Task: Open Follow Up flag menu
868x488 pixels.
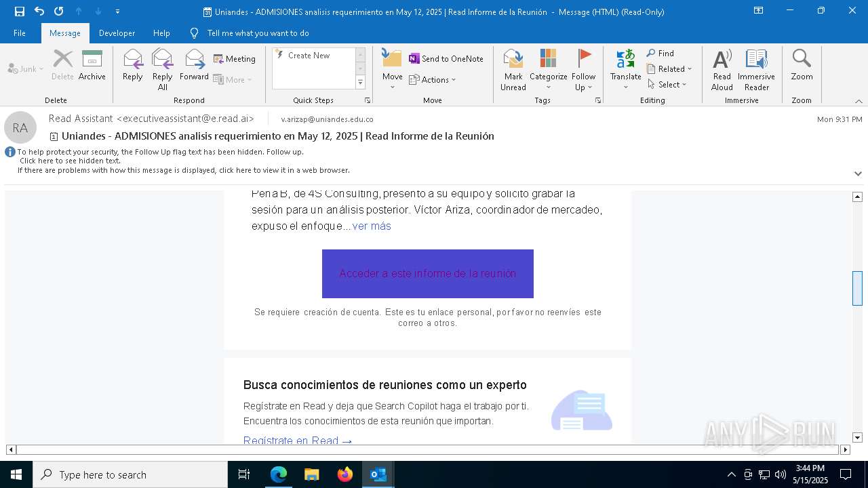Action: tap(583, 70)
